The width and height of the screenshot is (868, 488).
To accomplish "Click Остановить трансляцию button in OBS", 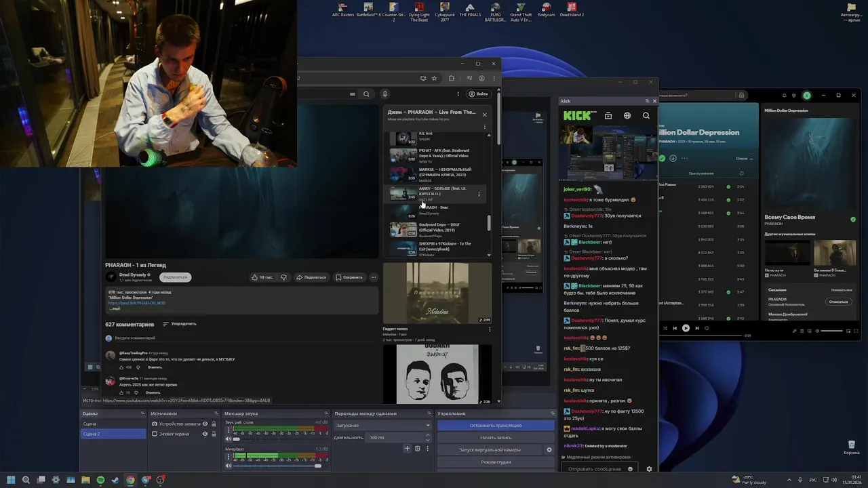I will [x=496, y=426].
